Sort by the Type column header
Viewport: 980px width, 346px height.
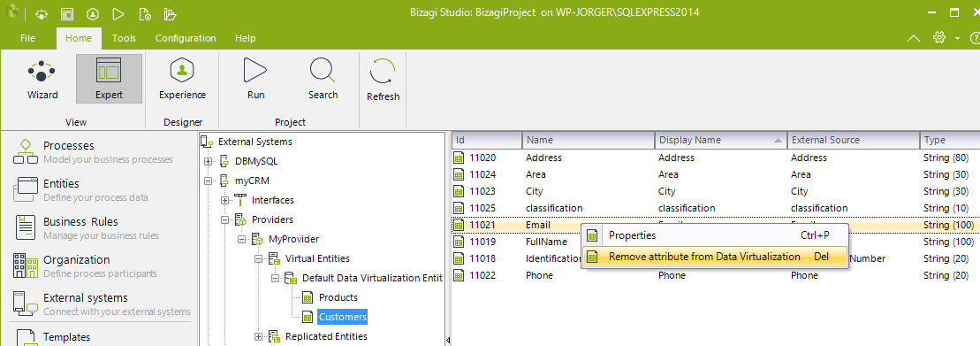coord(950,140)
